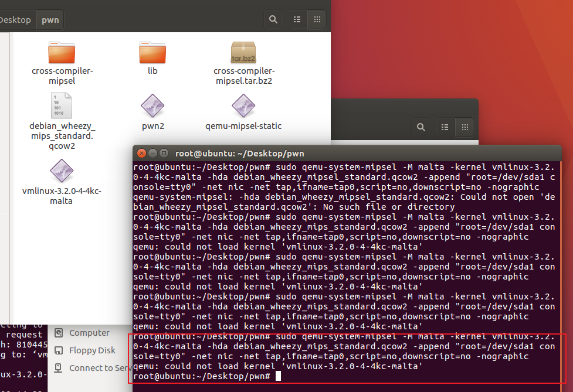Click the terminal title root@ubuntu: ~/Desktop/pwn
This screenshot has height=392, width=573.
240,154
